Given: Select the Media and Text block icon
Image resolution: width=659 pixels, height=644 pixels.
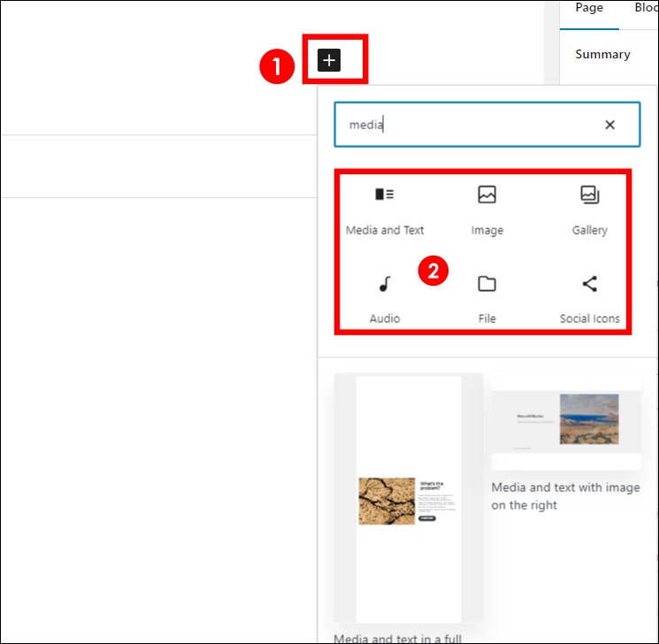Looking at the screenshot, I should pos(385,195).
